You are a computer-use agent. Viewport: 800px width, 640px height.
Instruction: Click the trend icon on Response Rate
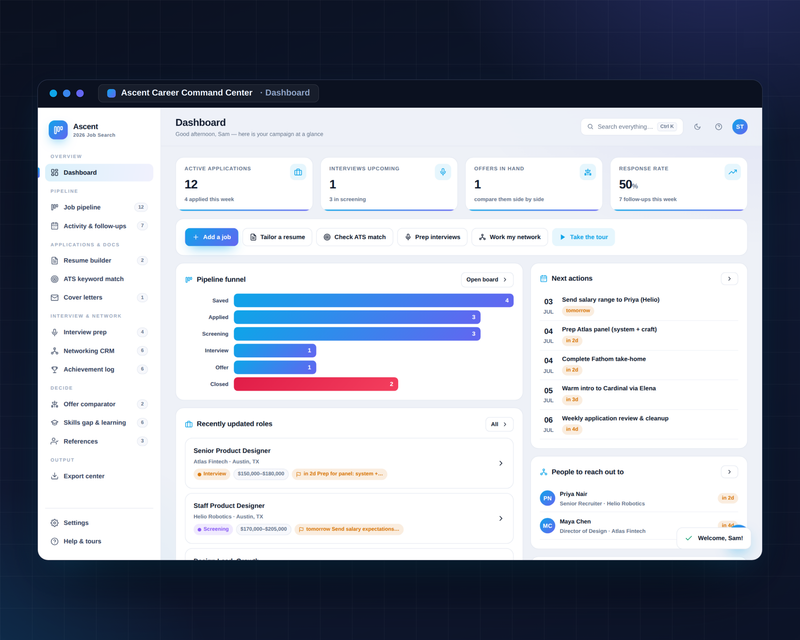(733, 172)
